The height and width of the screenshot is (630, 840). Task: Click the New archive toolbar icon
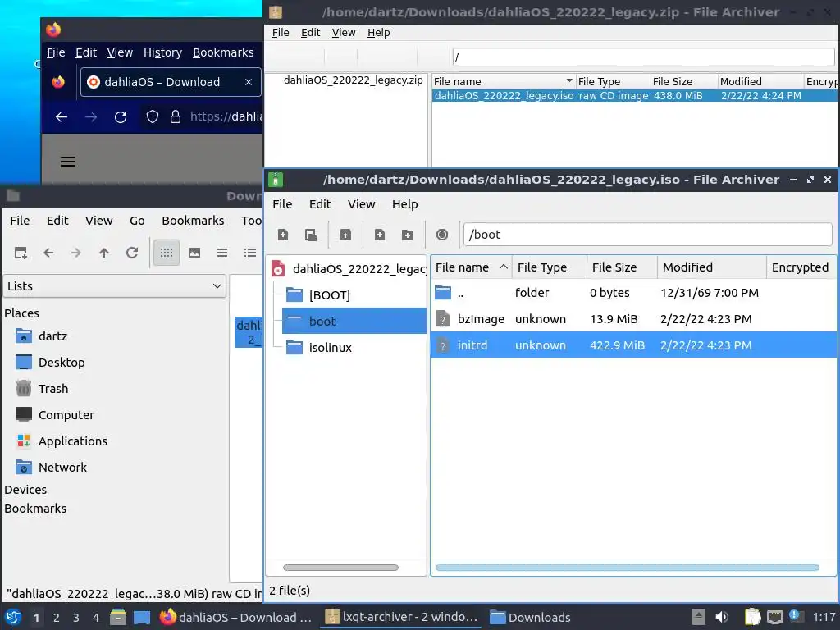(283, 235)
